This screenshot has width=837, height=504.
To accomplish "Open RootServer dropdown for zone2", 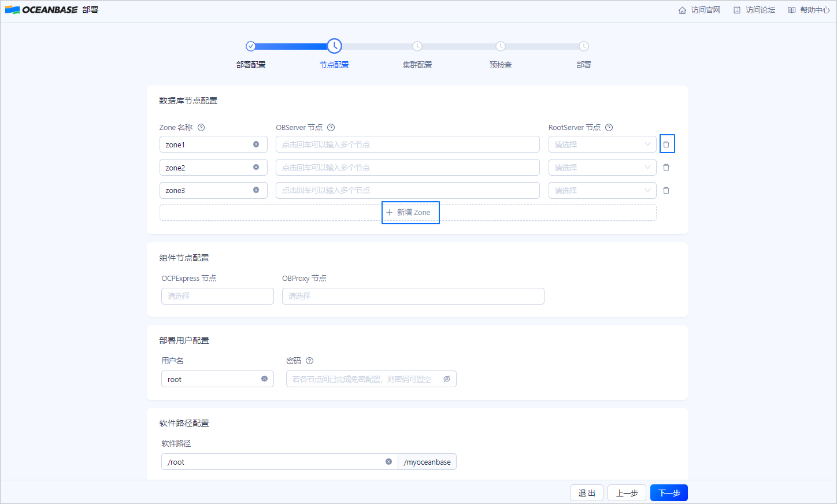I will [602, 167].
